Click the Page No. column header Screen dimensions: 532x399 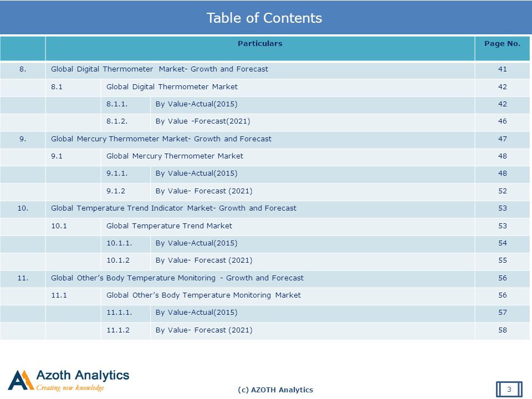(502, 43)
